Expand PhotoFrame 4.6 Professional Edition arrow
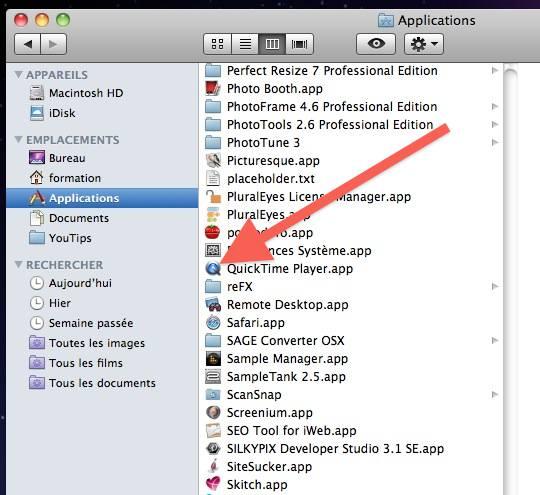Image resolution: width=540 pixels, height=495 pixels. click(x=495, y=106)
